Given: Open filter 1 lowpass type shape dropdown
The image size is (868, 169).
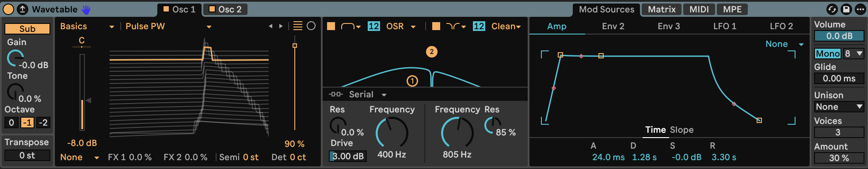Looking at the screenshot, I should pyautogui.click(x=351, y=27).
